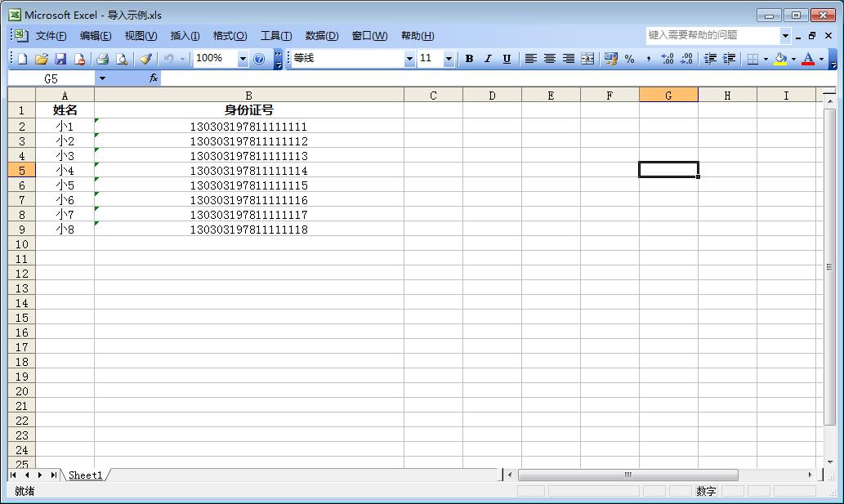Click the Insert Function fx button
Screen dimensions: 844x504
(153, 78)
